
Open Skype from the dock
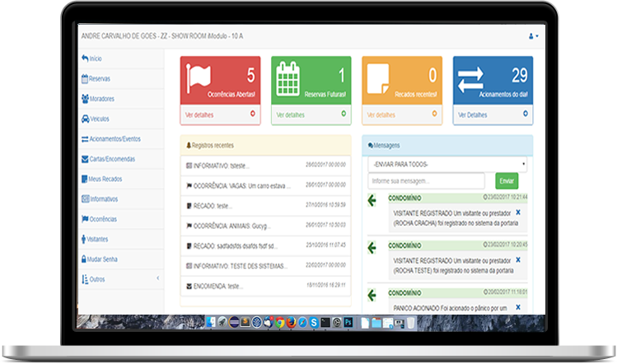pos(316,322)
